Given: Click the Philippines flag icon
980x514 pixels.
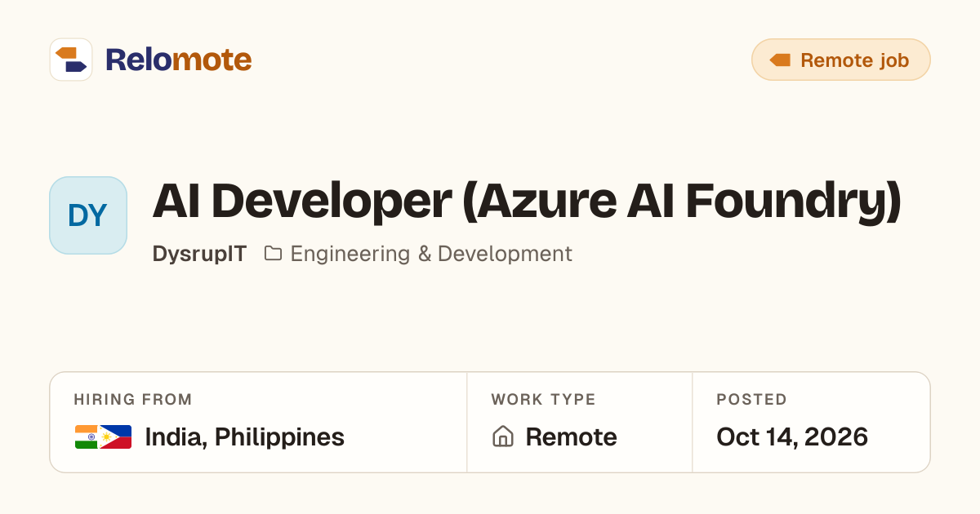Looking at the screenshot, I should 116,437.
